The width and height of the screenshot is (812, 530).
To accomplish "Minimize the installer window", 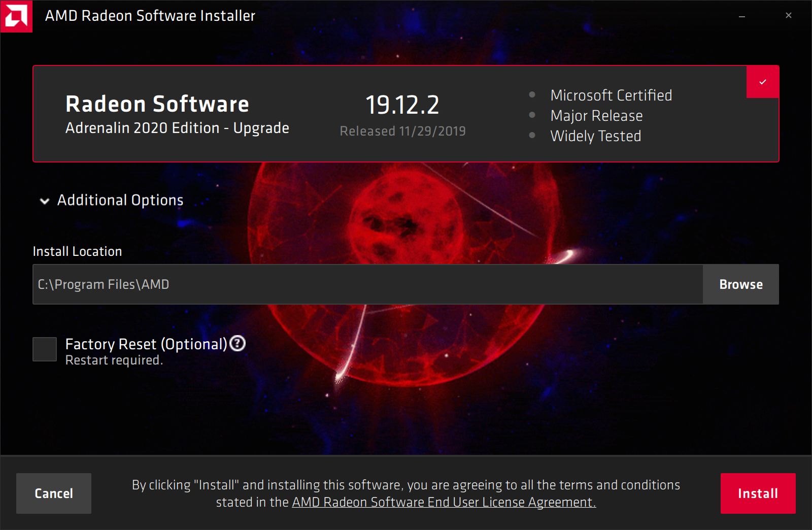I will 742,16.
